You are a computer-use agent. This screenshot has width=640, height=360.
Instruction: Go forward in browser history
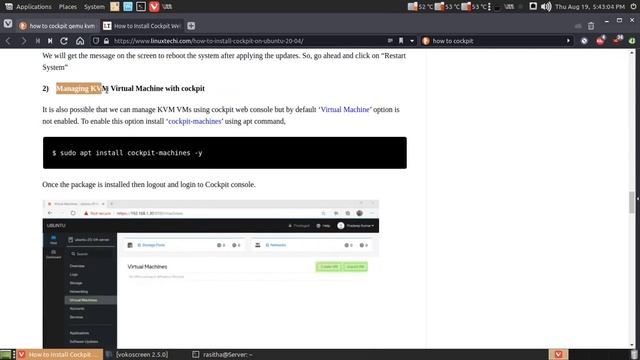(x=23, y=41)
